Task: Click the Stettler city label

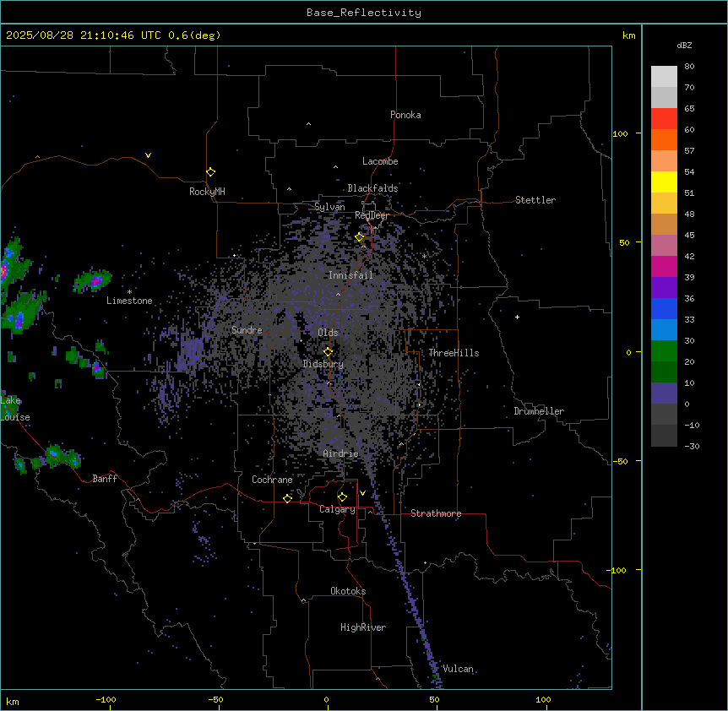Action: (x=535, y=200)
